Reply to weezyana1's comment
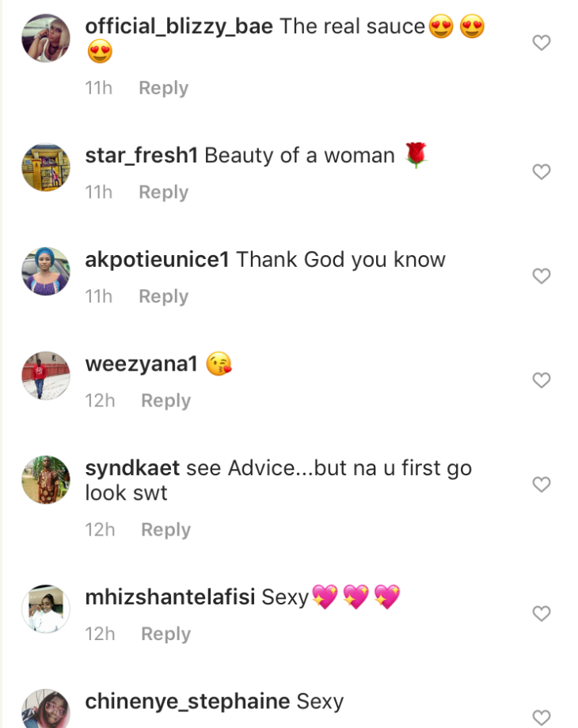This screenshot has width=578, height=728. 165,401
